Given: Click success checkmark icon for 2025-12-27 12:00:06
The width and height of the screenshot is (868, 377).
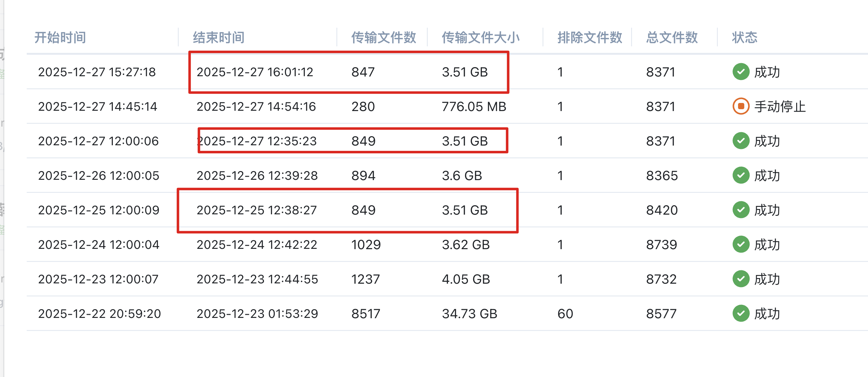Looking at the screenshot, I should 741,141.
